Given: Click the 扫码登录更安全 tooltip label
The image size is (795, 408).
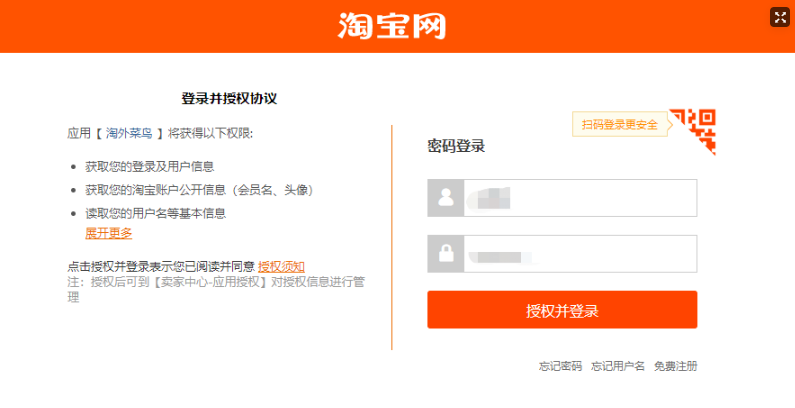Looking at the screenshot, I should pyautogui.click(x=619, y=125).
